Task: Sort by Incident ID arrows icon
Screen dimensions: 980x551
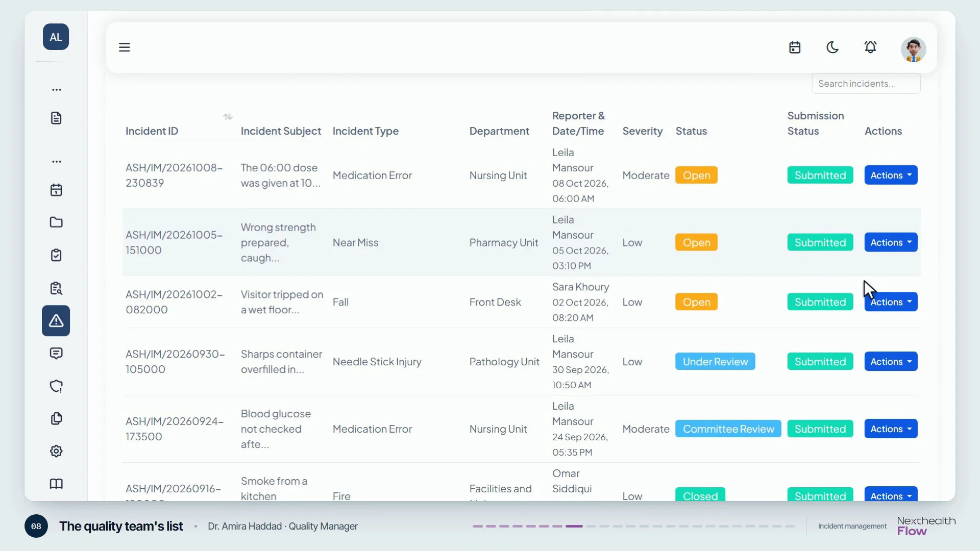Action: click(228, 117)
